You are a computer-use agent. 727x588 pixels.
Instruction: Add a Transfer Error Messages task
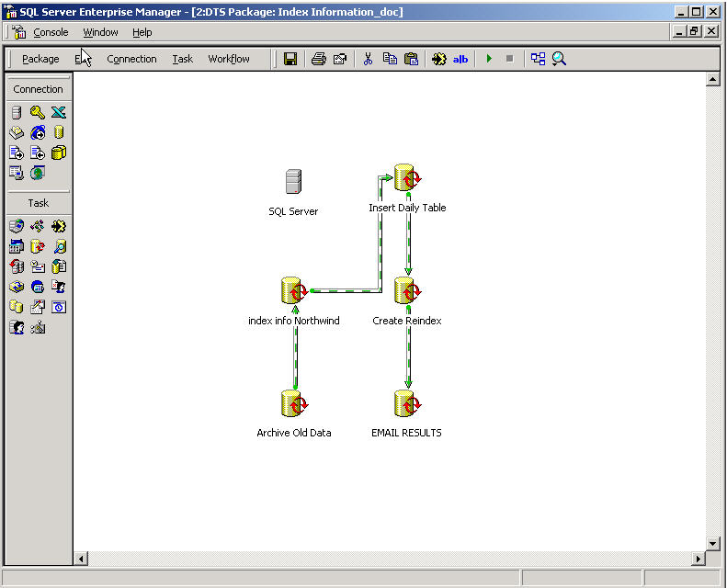click(x=59, y=287)
